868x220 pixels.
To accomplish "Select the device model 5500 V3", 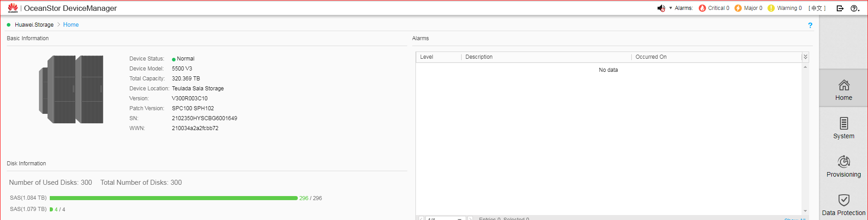I will point(182,69).
